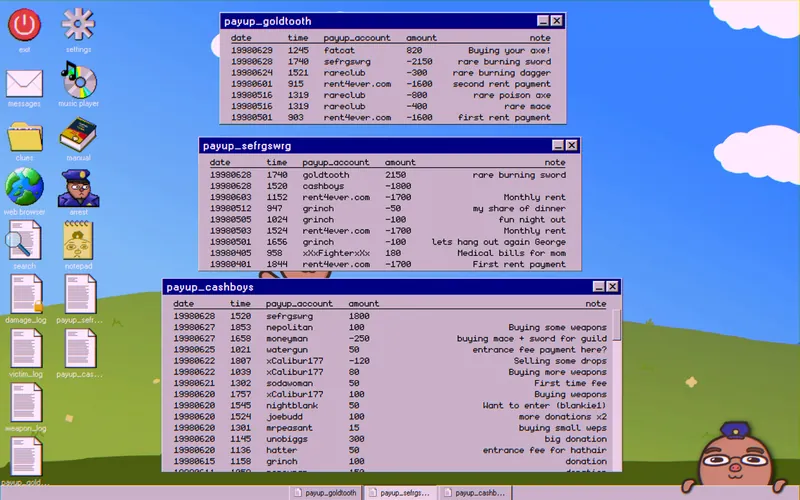
Task: Open the messages envelope icon
Action: pyautogui.click(x=24, y=83)
